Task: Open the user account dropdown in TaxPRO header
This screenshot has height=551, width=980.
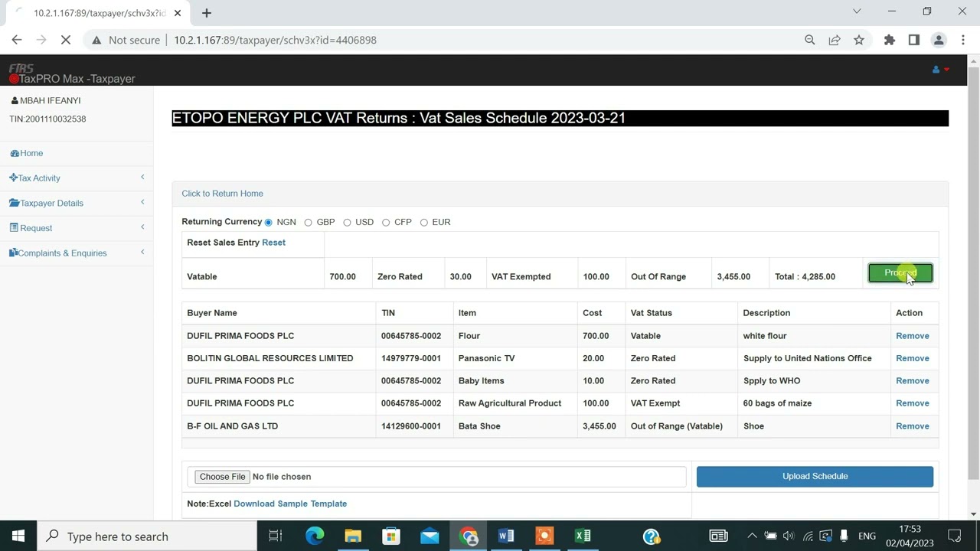Action: click(x=941, y=70)
